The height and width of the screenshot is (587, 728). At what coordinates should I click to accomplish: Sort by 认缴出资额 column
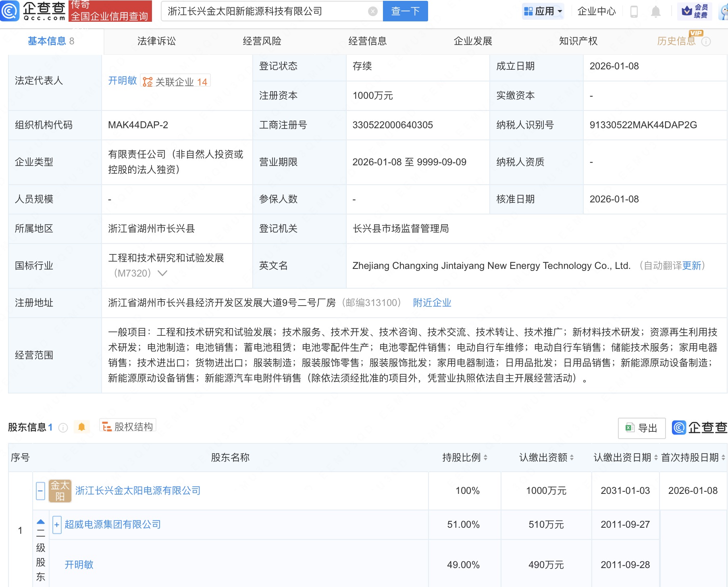pyautogui.click(x=546, y=458)
